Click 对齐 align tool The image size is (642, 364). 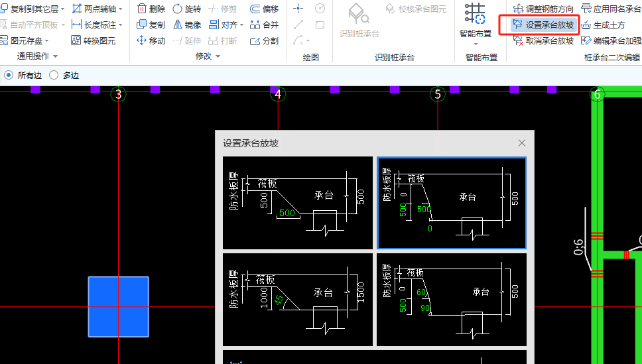click(x=223, y=25)
